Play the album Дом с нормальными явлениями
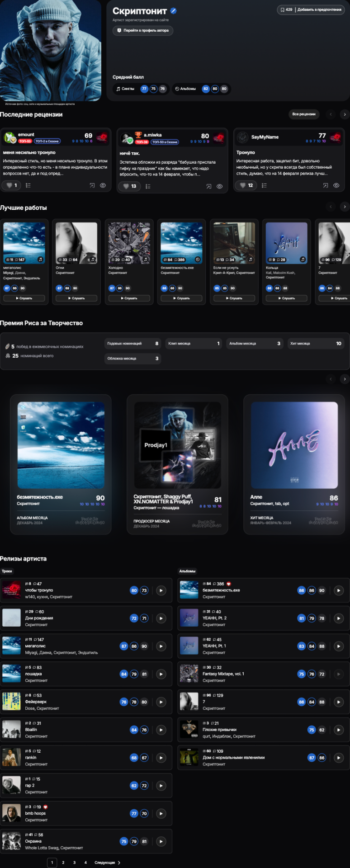 (x=338, y=758)
